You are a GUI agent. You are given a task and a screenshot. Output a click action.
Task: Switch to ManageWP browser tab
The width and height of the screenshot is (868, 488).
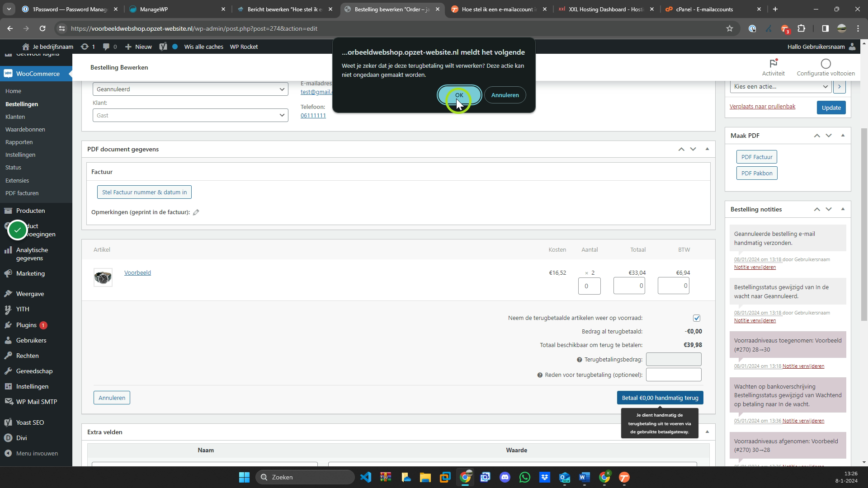point(176,9)
